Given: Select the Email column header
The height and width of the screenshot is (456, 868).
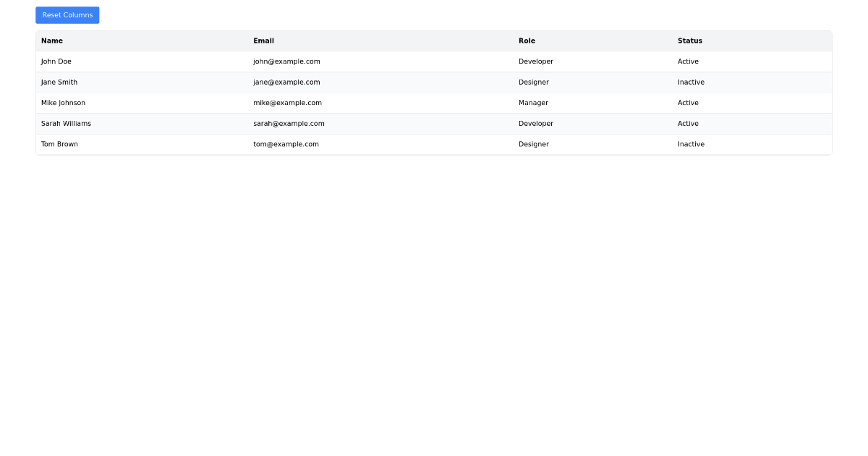Looking at the screenshot, I should pyautogui.click(x=263, y=41).
